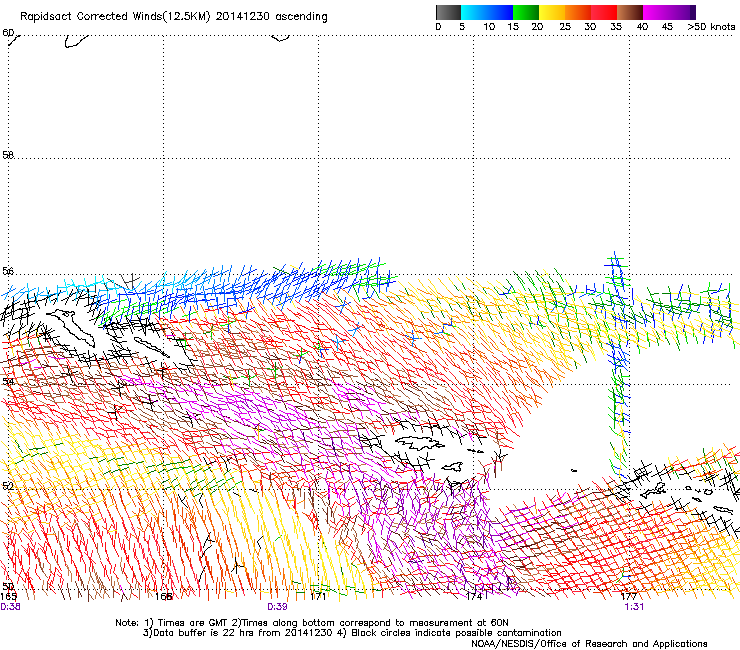
Task: Click the latitude label 60
Action: click(8, 33)
